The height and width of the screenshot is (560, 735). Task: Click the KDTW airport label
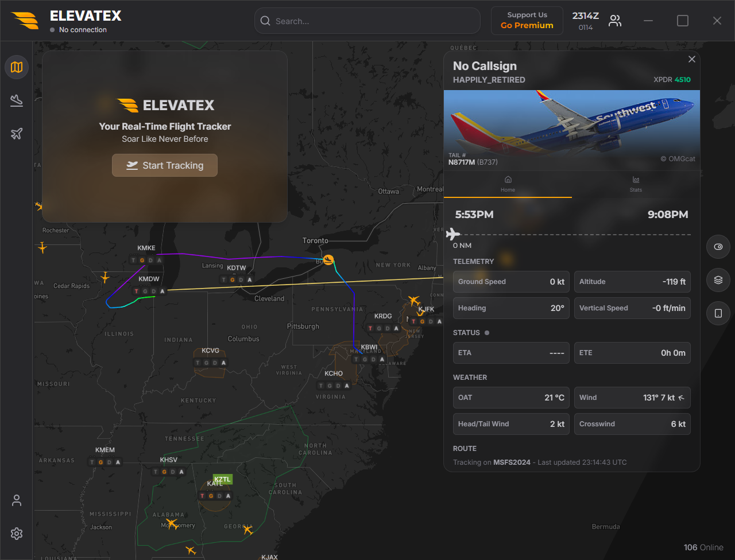tap(237, 268)
